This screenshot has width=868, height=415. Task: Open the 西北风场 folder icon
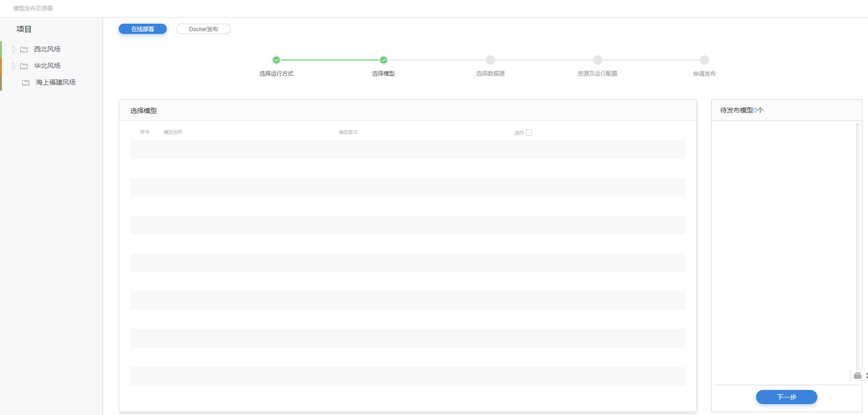click(x=24, y=49)
